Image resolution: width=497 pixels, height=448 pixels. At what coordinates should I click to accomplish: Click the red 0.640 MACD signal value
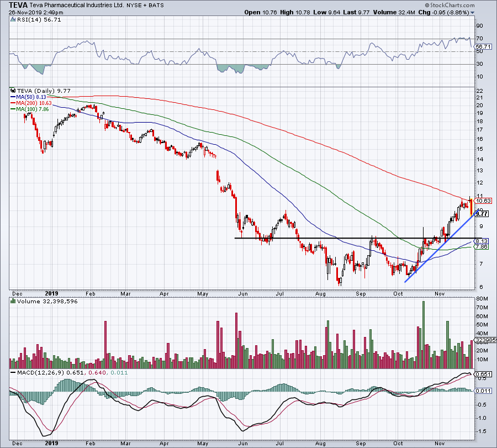pos(97,372)
